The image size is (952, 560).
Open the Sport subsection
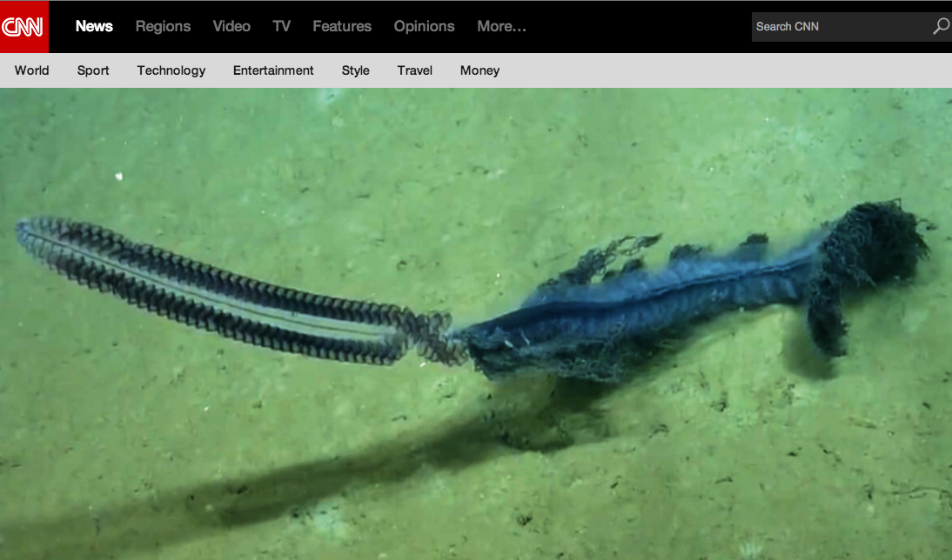pyautogui.click(x=93, y=70)
